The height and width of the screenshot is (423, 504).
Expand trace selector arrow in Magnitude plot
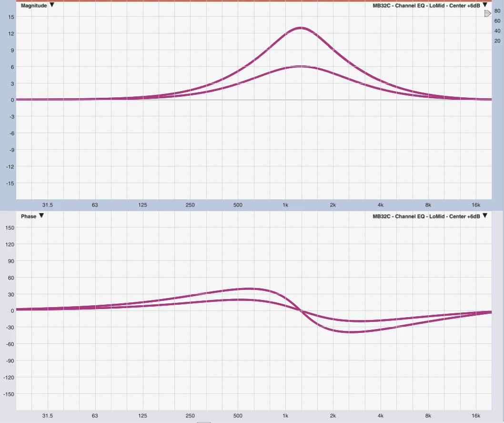[x=485, y=5]
